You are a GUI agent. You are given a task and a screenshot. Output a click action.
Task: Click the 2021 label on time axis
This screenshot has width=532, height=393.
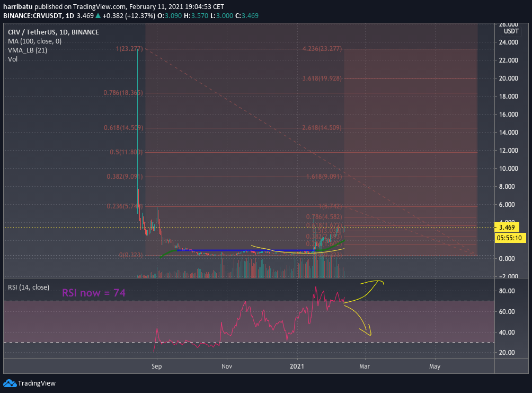click(297, 366)
